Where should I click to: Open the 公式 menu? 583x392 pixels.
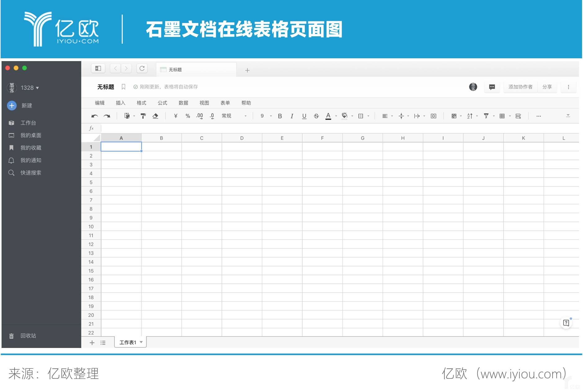(x=162, y=103)
